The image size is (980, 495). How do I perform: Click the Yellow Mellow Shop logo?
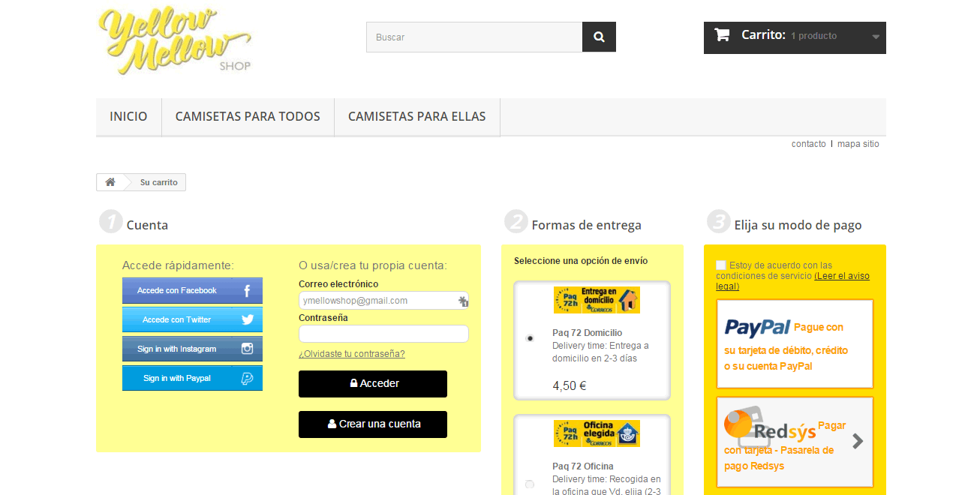tap(175, 41)
